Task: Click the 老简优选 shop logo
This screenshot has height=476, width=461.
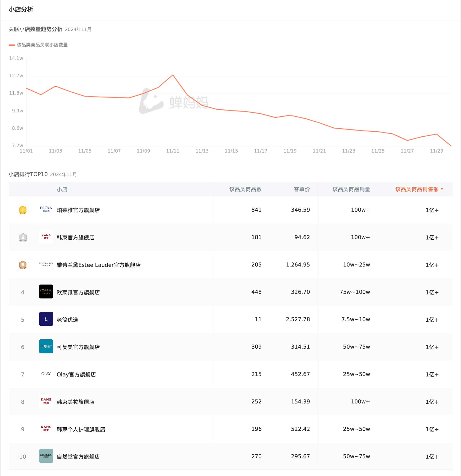Action: coord(46,319)
